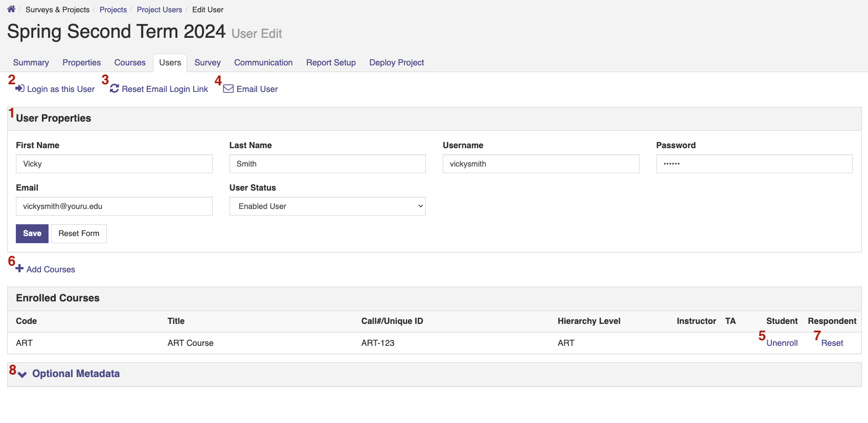This screenshot has height=423, width=868.
Task: Click the Student column header
Action: click(x=782, y=321)
